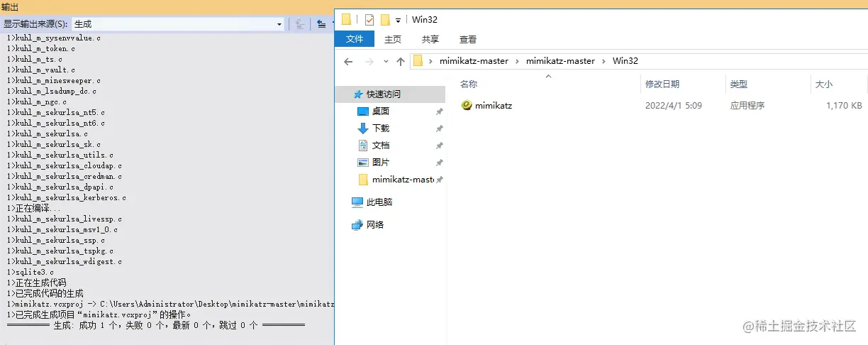Image resolution: width=868 pixels, height=345 pixels.
Task: Click the output line kuhl_m_token.c
Action: point(41,48)
